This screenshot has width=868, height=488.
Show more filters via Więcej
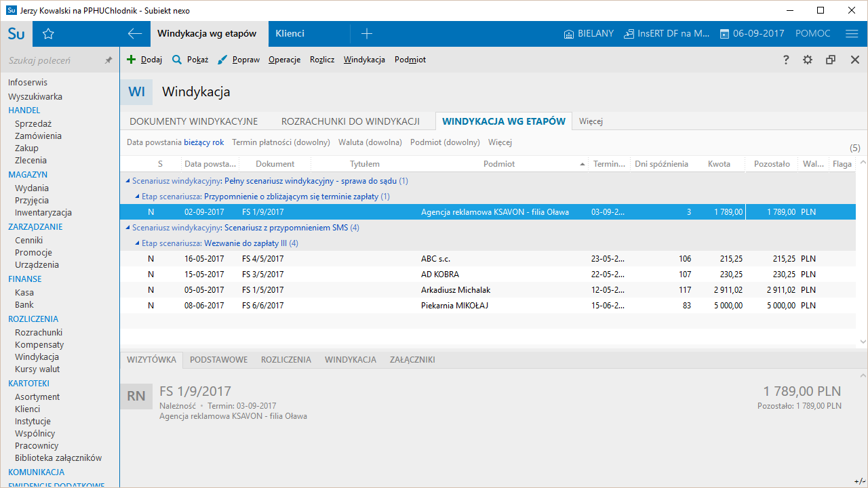500,142
